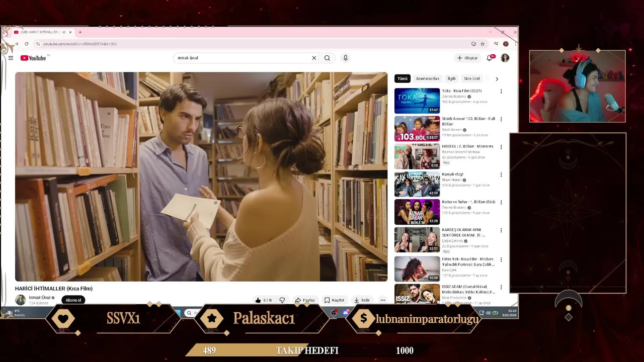The height and width of the screenshot is (362, 644).
Task: Click the main video player
Action: (x=201, y=176)
